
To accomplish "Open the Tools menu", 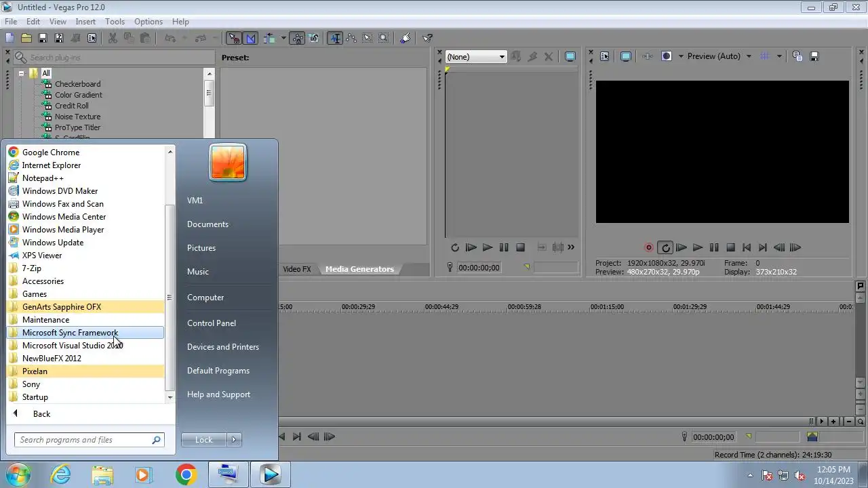I will [115, 22].
